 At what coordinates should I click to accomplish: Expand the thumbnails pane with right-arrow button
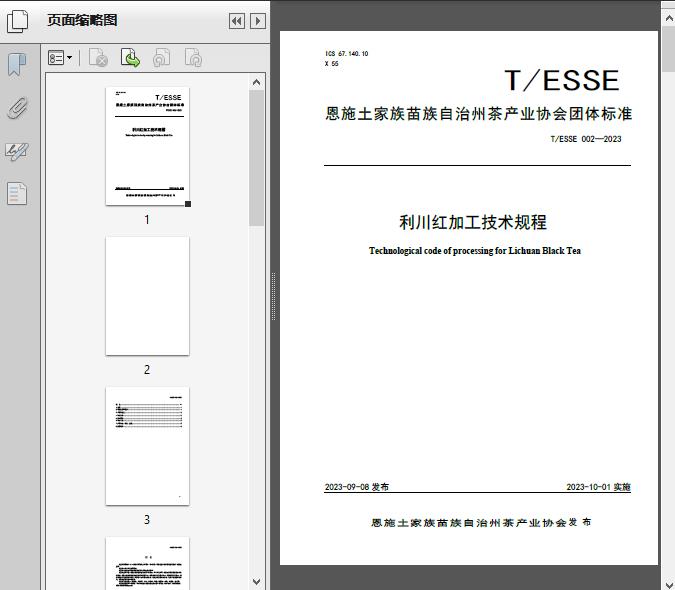[x=257, y=21]
